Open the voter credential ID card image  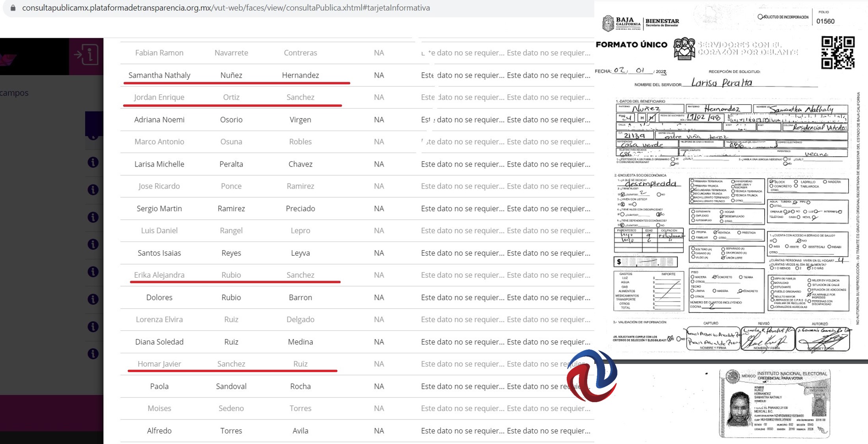click(775, 403)
